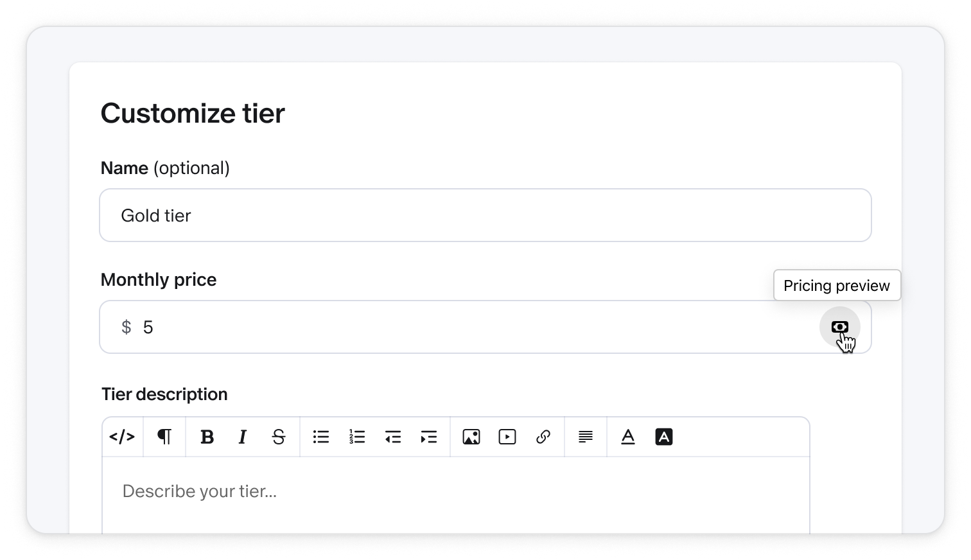Add a hyperlink with link icon
The height and width of the screenshot is (560, 971).
tap(543, 437)
